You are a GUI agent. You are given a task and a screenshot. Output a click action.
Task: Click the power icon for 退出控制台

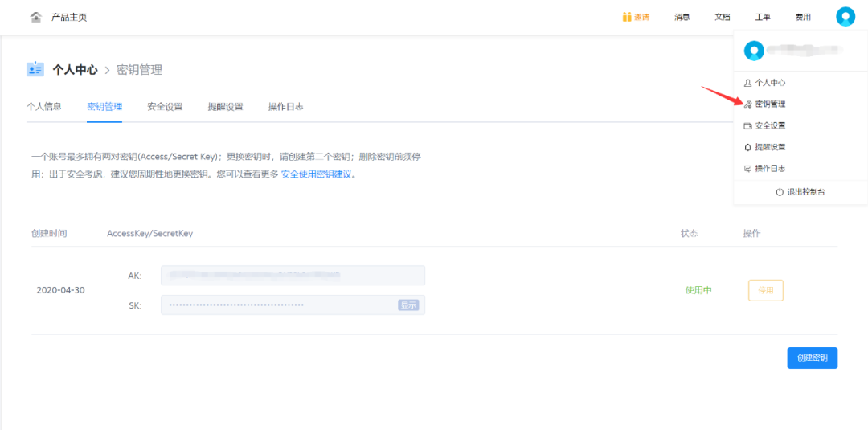[779, 192]
